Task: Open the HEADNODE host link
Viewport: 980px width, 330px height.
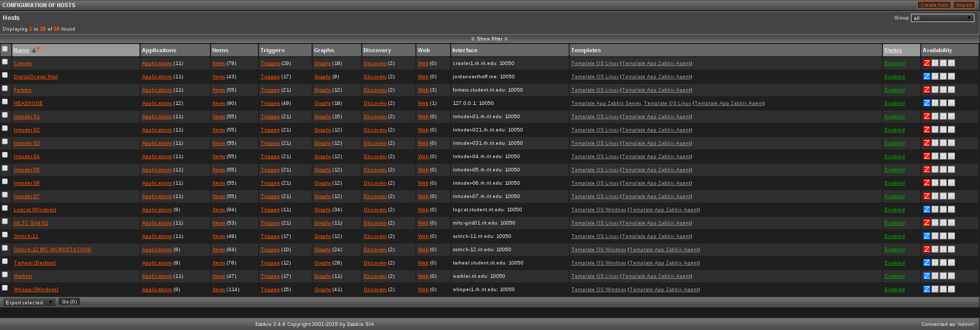Action: pyautogui.click(x=28, y=103)
